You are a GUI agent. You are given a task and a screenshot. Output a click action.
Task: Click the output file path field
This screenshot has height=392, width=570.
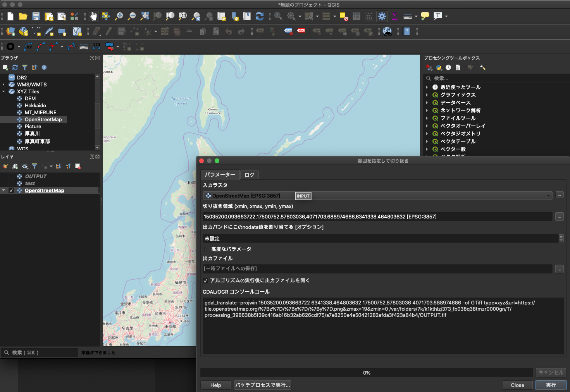coord(377,268)
